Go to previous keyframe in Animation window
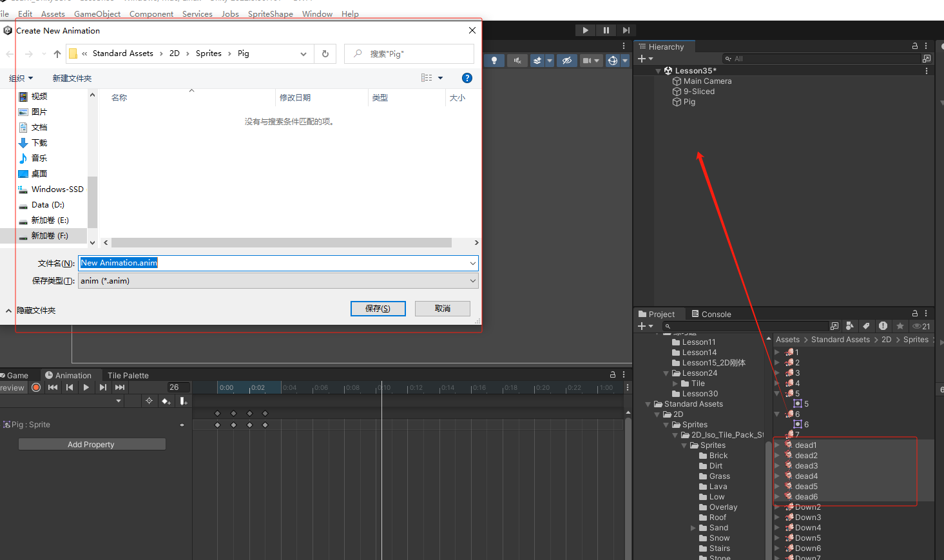 pyautogui.click(x=70, y=387)
